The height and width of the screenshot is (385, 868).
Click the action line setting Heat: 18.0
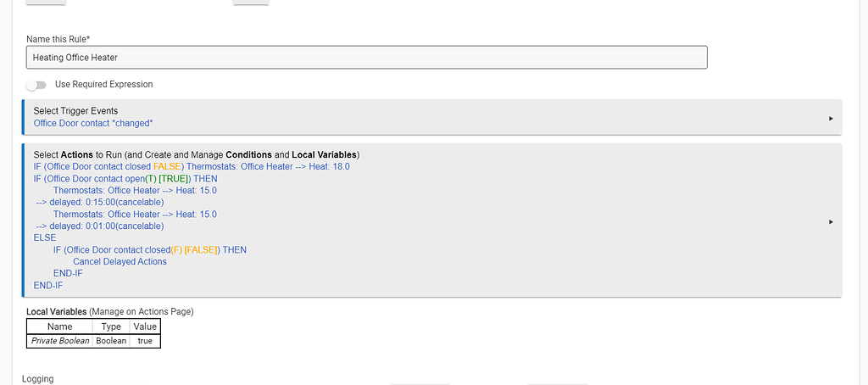click(192, 167)
